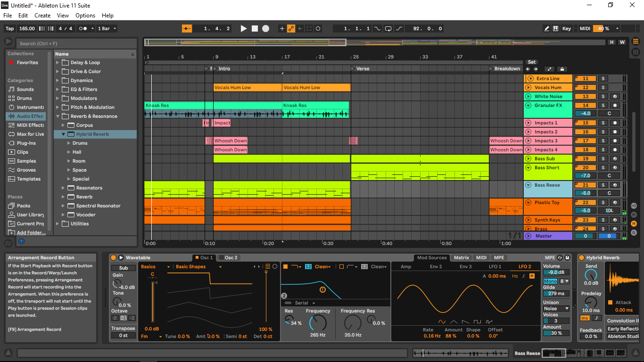The height and width of the screenshot is (362, 644).
Task: Toggle Mixer section M button
Action: (x=634, y=223)
